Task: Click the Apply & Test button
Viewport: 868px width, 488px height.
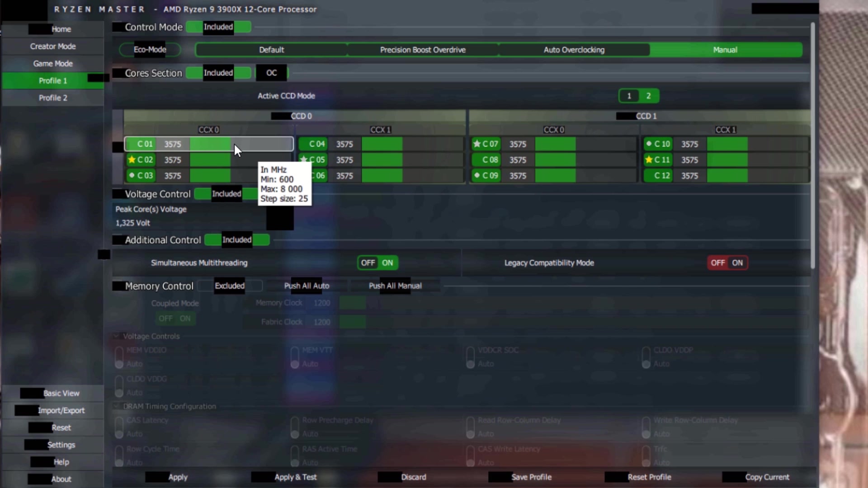Action: pyautogui.click(x=285, y=477)
